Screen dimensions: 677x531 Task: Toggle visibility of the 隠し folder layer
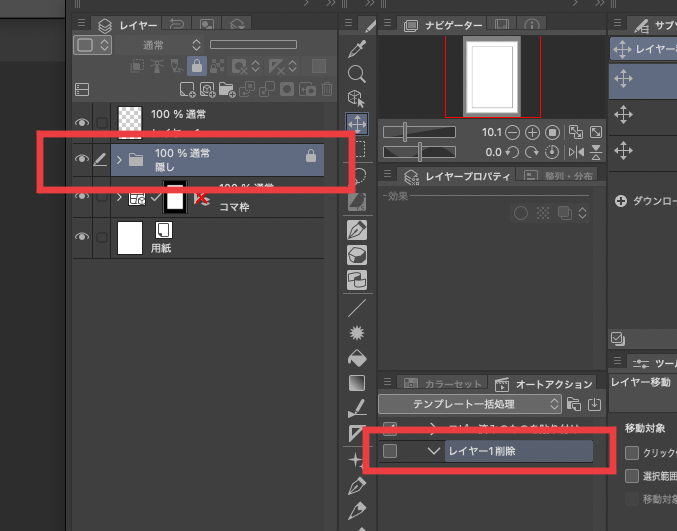click(82, 159)
